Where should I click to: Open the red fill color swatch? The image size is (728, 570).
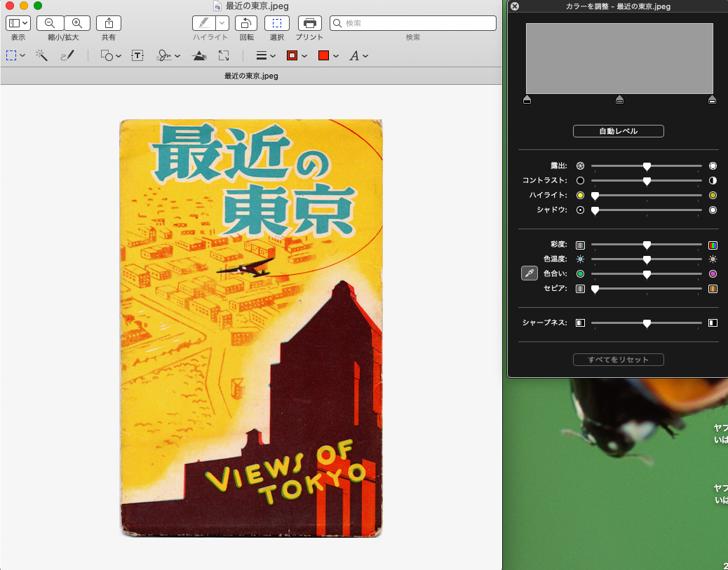tap(328, 55)
